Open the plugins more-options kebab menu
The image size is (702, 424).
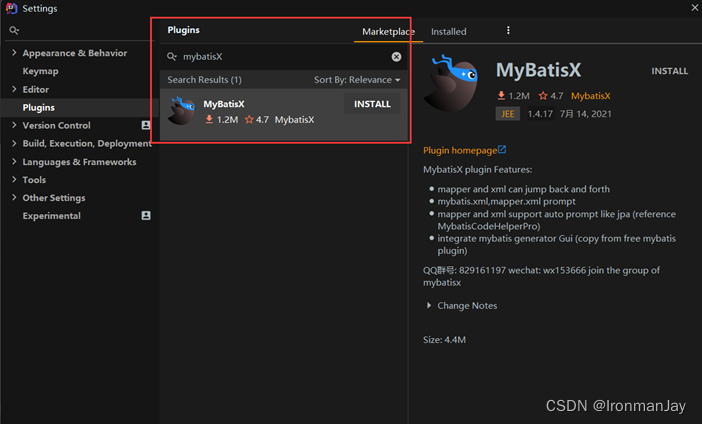point(508,30)
